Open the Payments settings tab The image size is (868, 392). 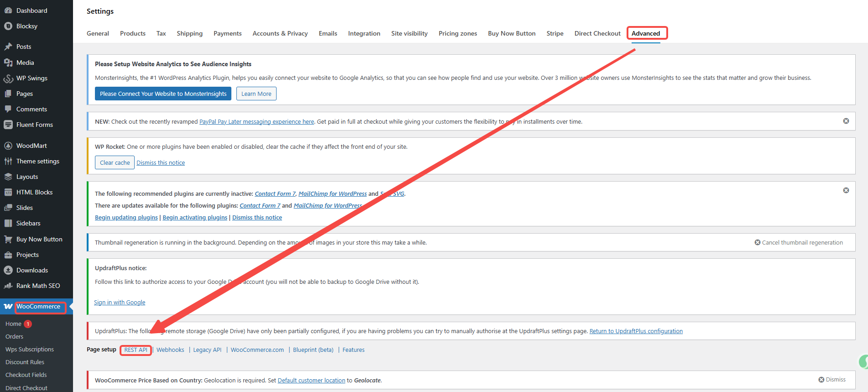point(227,33)
